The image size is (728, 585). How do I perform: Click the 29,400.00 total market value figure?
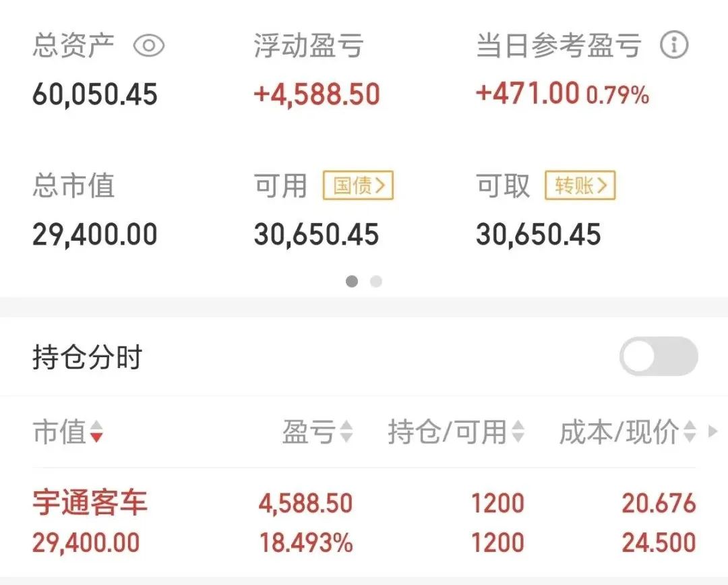[x=94, y=233]
